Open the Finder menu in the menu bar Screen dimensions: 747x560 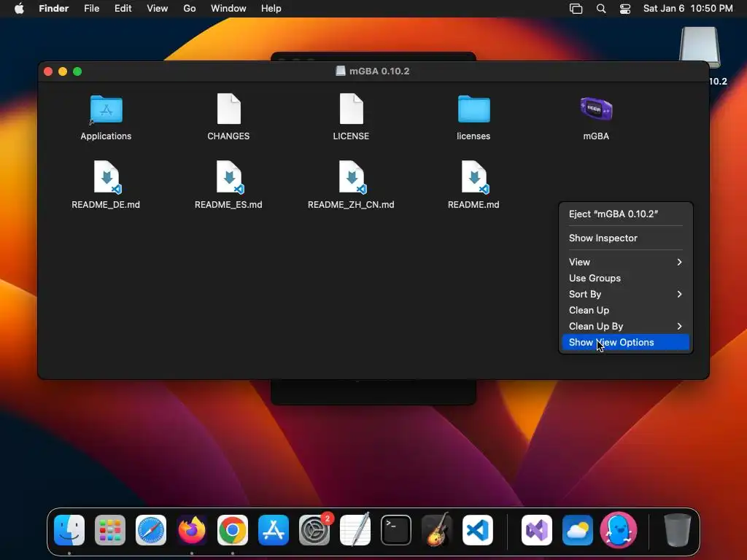(x=54, y=9)
